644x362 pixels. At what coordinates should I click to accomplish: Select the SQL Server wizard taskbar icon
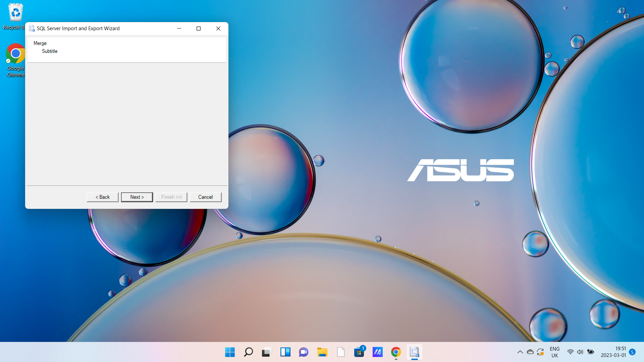point(414,352)
